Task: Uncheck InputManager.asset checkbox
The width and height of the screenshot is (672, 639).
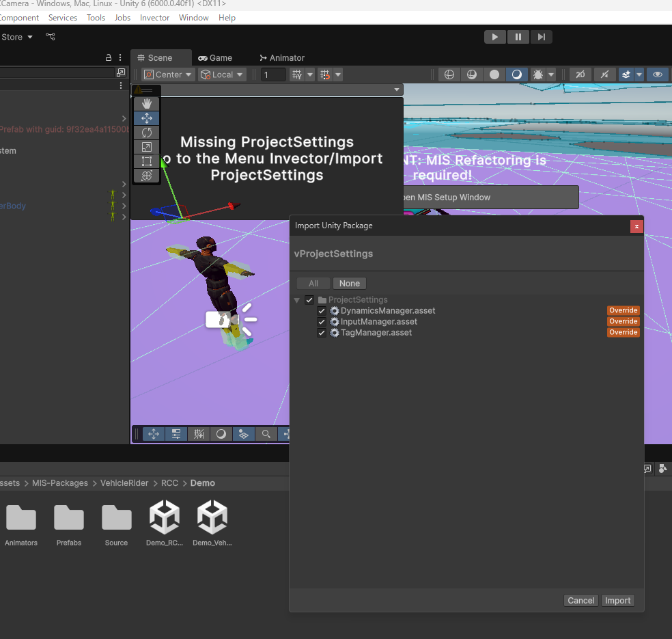Action: pos(322,322)
